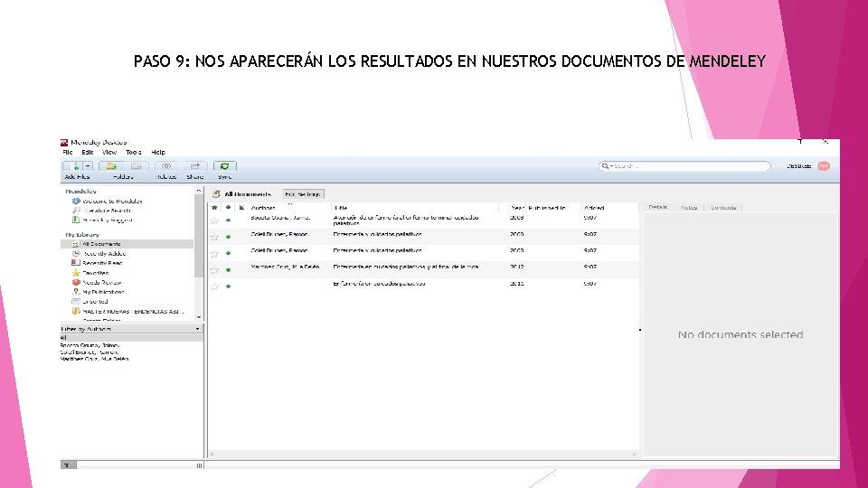Open the View menu

coord(109,152)
